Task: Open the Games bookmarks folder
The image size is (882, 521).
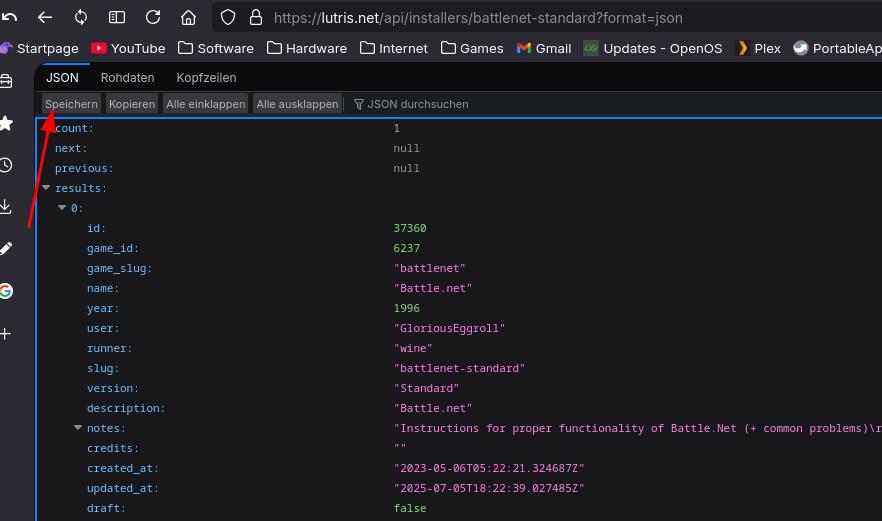Action: pos(472,48)
